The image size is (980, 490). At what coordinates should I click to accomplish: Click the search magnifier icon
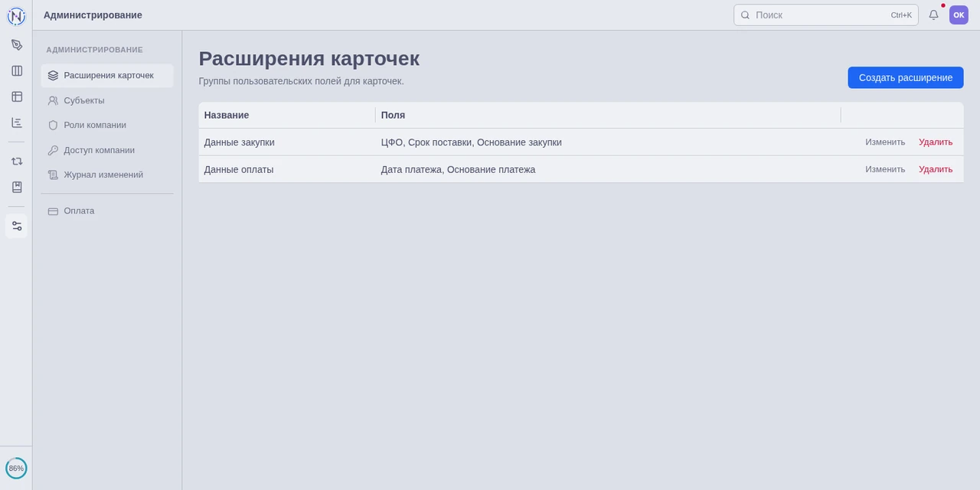pos(745,15)
